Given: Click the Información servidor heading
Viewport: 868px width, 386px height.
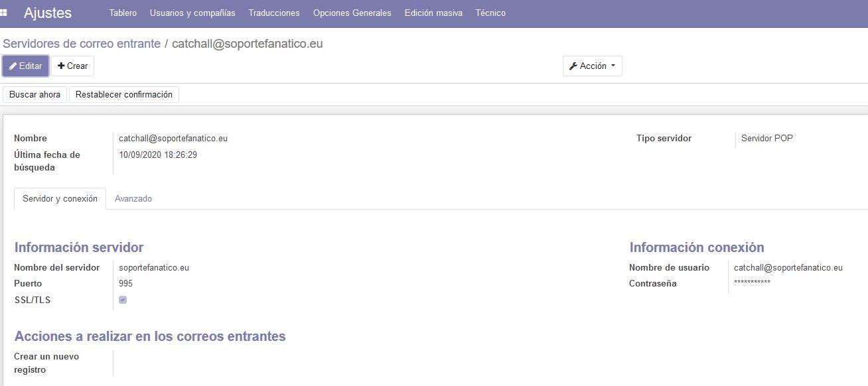Looking at the screenshot, I should point(79,247).
